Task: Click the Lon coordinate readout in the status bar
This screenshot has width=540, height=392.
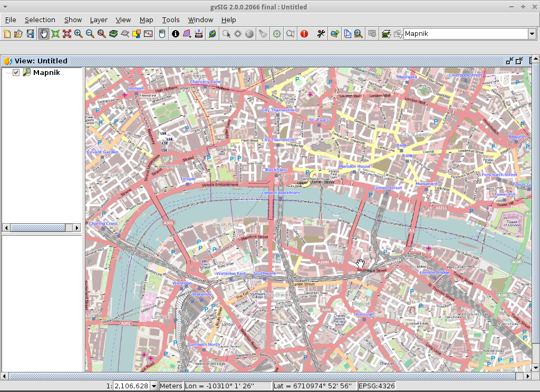Action: pos(228,386)
